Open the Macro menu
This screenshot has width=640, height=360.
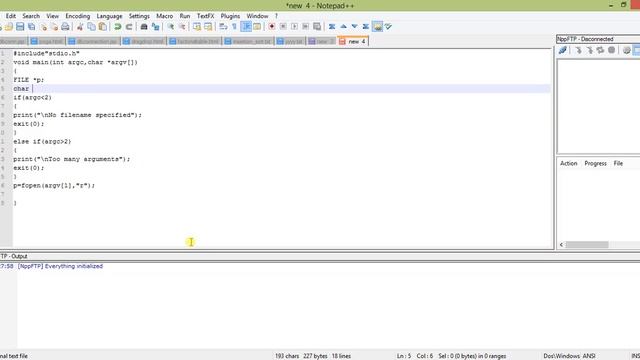pyautogui.click(x=164, y=16)
